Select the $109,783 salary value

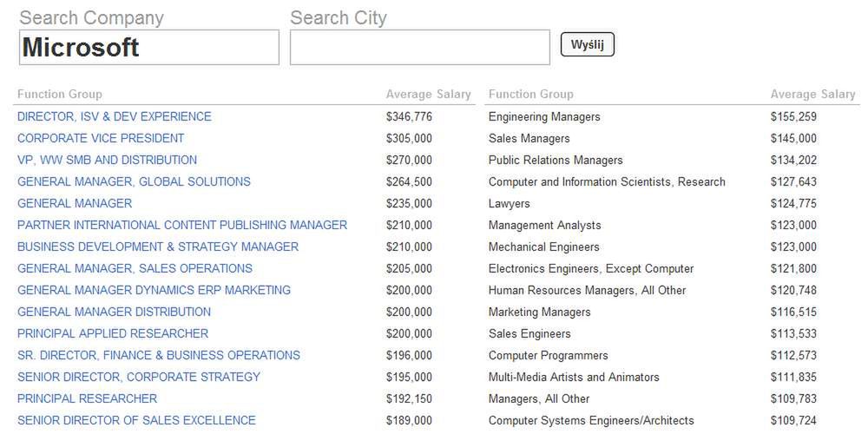[x=793, y=398]
